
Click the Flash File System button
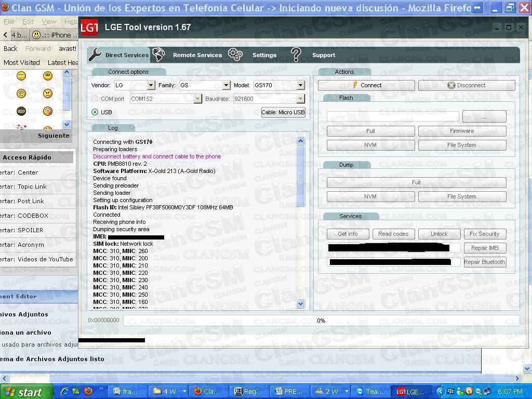462,145
